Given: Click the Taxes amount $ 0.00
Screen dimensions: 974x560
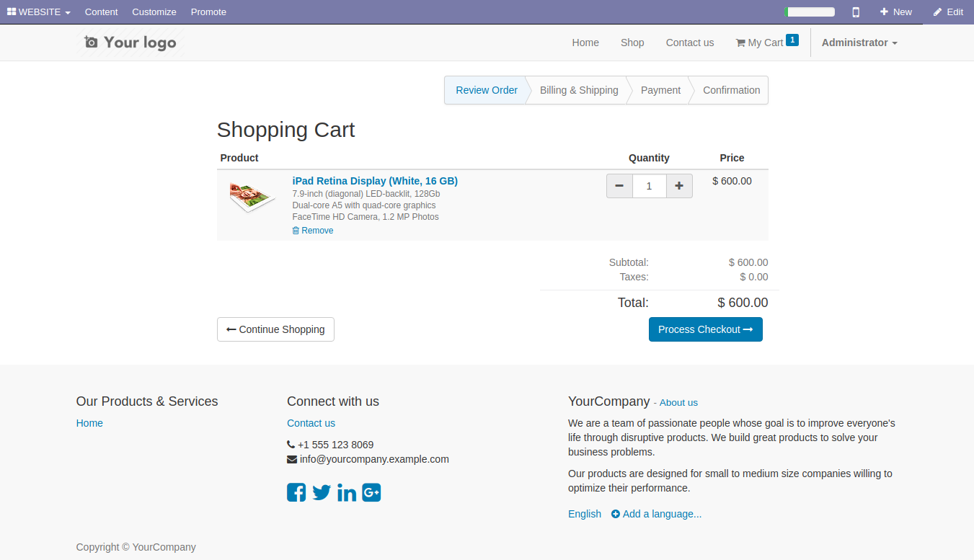Looking at the screenshot, I should pos(754,277).
